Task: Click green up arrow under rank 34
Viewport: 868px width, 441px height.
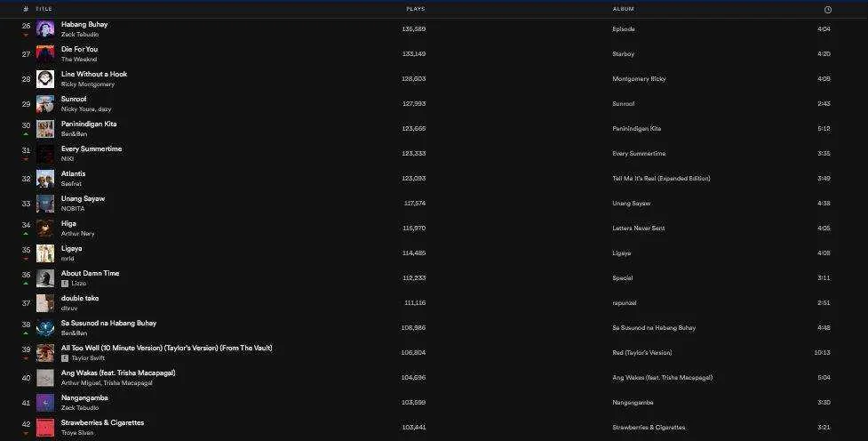Action: [x=26, y=234]
